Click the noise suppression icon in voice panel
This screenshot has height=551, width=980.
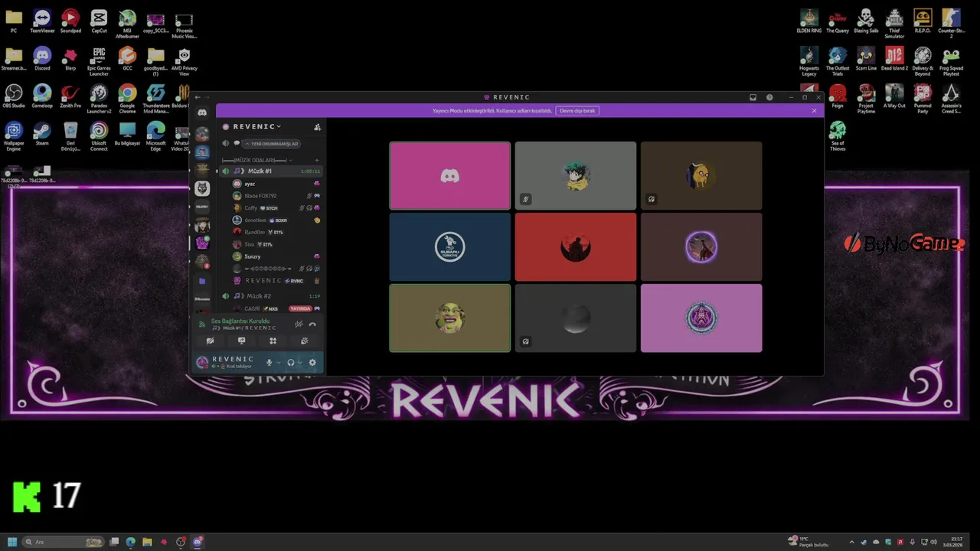point(299,324)
